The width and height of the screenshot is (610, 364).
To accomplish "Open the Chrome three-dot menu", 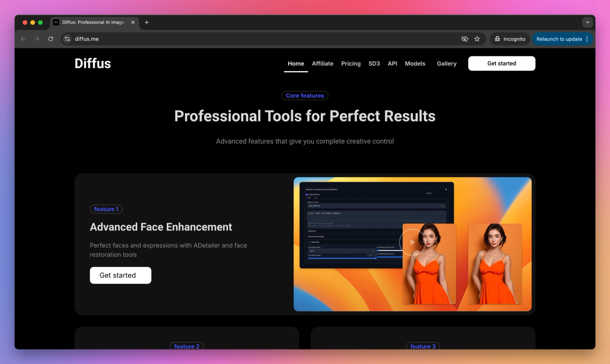I will point(587,39).
